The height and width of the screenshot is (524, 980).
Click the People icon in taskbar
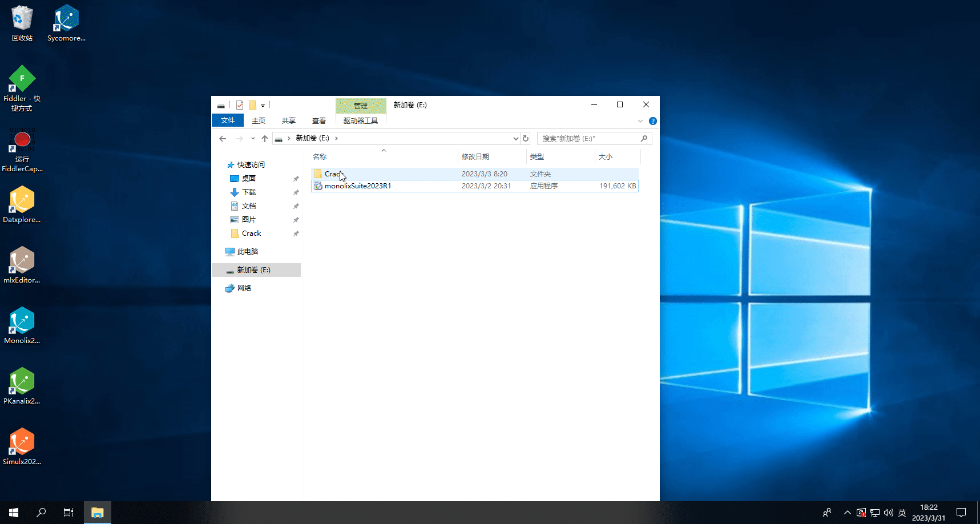click(827, 513)
